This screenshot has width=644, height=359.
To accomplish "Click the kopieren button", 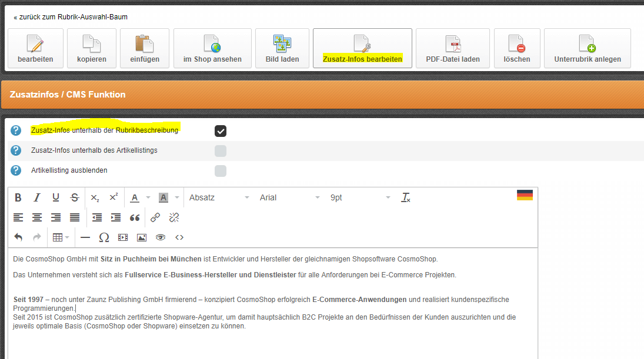I will (92, 48).
